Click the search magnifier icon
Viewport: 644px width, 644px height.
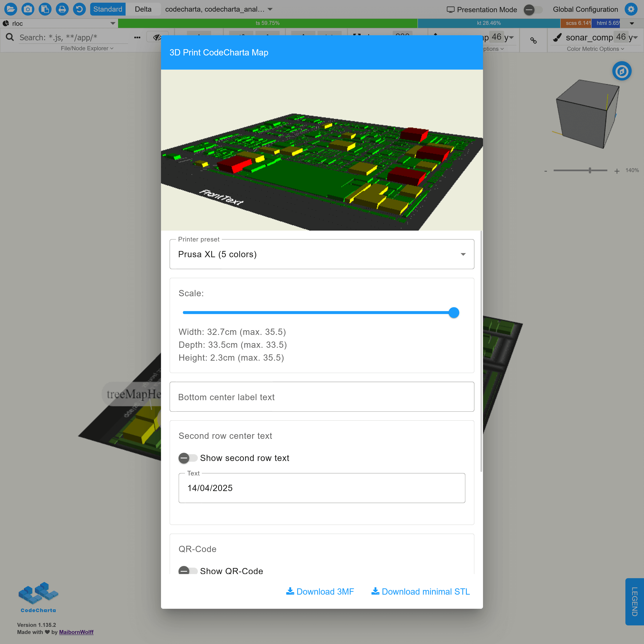(10, 37)
